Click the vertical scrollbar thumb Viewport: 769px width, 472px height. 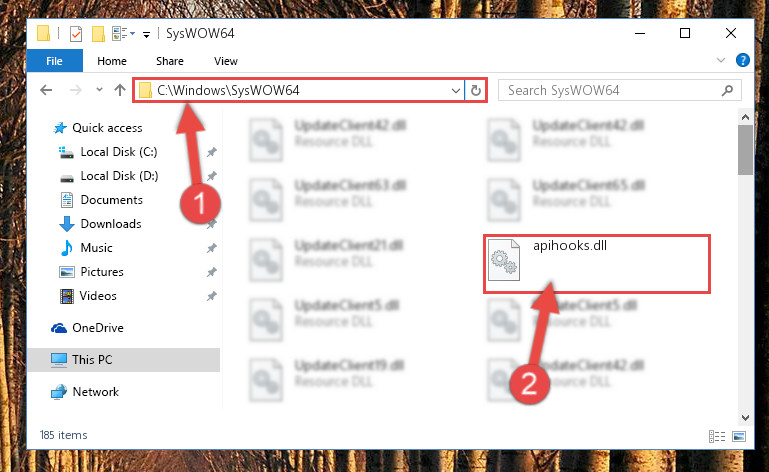(x=745, y=150)
